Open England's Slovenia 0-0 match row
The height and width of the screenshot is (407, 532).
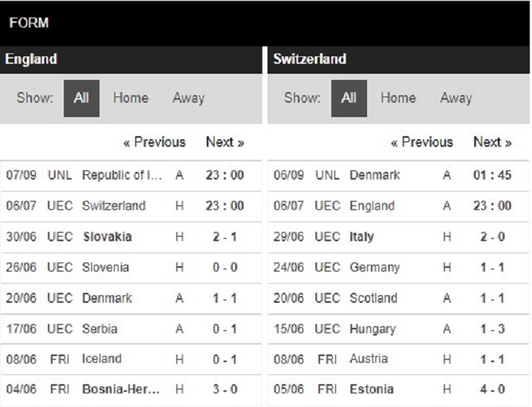pos(131,267)
